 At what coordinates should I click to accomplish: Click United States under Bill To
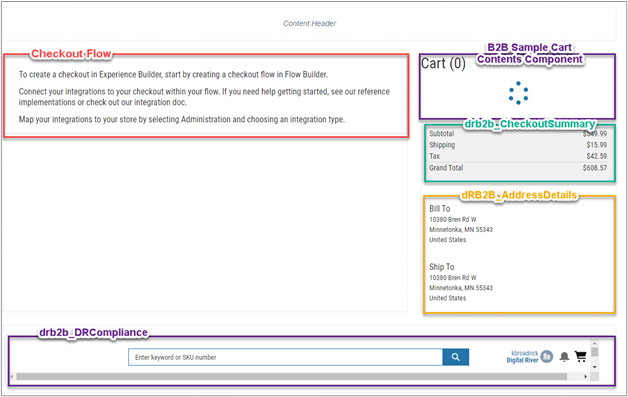pyautogui.click(x=447, y=240)
